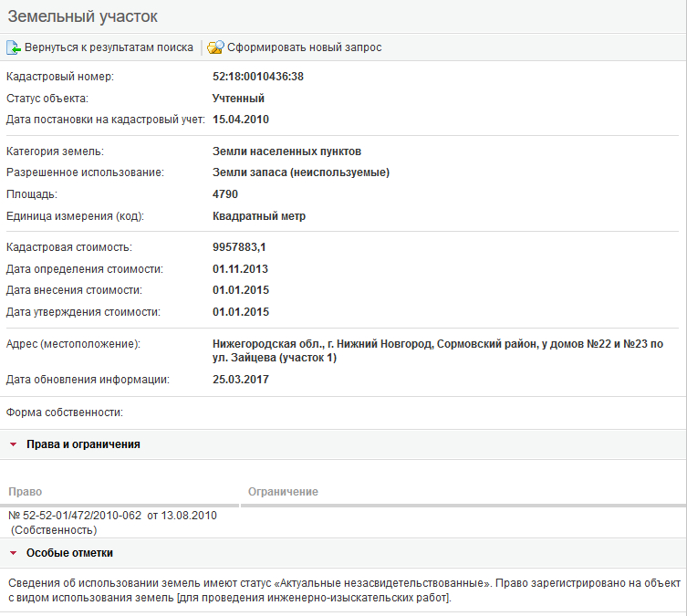
Task: Click the update date 25.03.2017
Action: coord(241,379)
